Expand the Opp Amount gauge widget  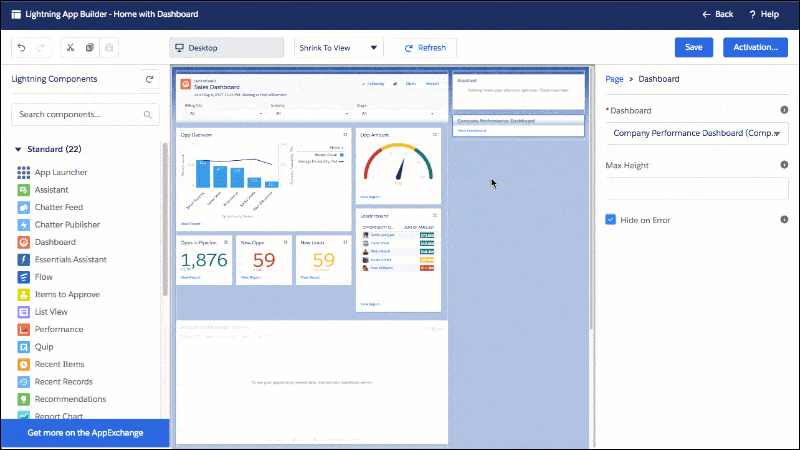pos(435,135)
